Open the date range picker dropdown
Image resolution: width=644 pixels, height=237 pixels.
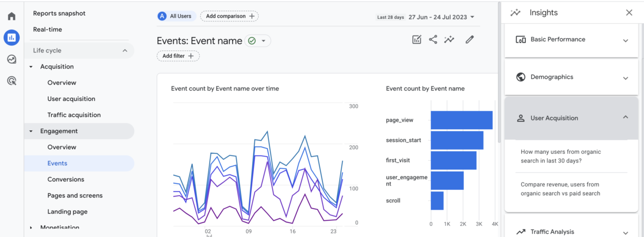(x=426, y=17)
